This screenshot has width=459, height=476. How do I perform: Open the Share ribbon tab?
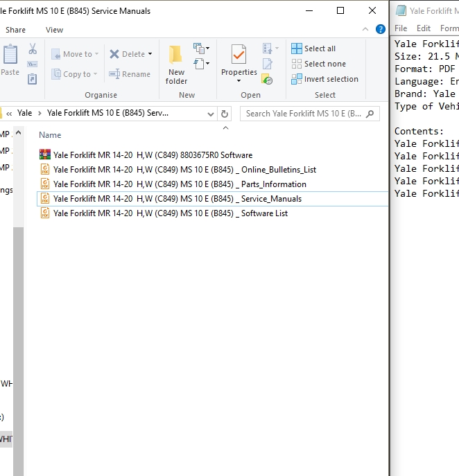pyautogui.click(x=15, y=30)
